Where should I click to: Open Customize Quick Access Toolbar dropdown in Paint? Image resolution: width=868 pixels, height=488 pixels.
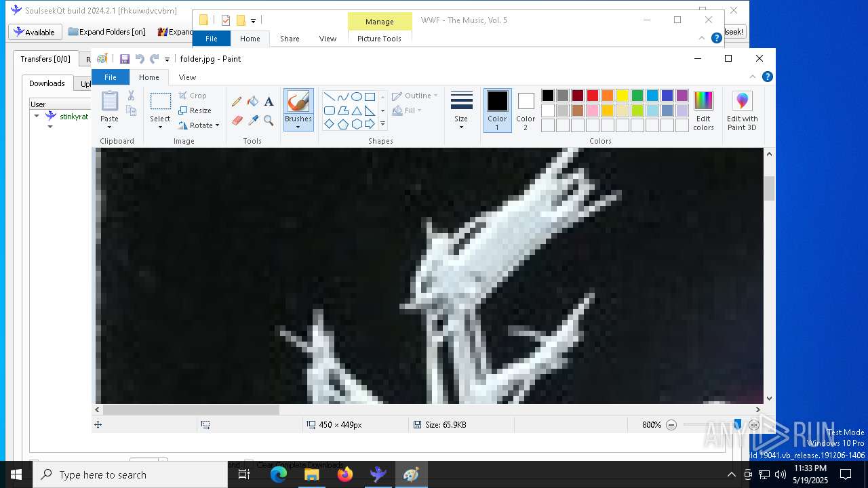pos(167,60)
